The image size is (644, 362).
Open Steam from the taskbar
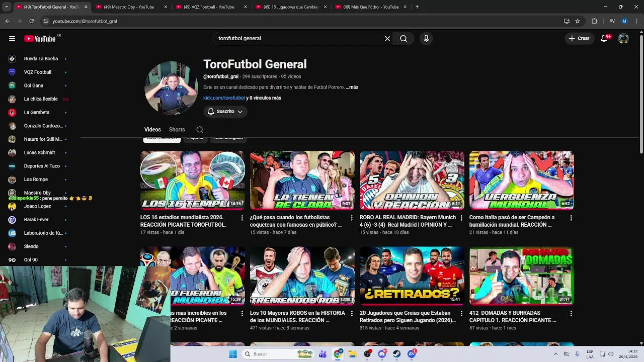pyautogui.click(x=397, y=354)
